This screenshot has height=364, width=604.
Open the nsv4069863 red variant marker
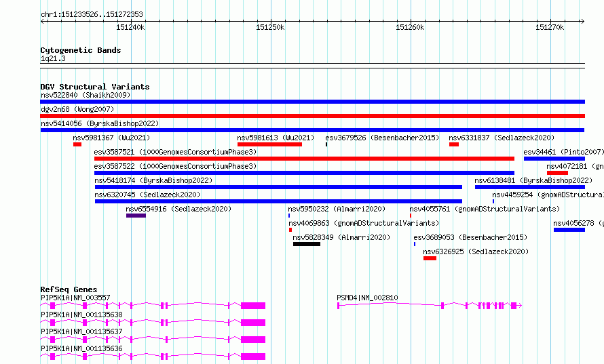(290, 230)
